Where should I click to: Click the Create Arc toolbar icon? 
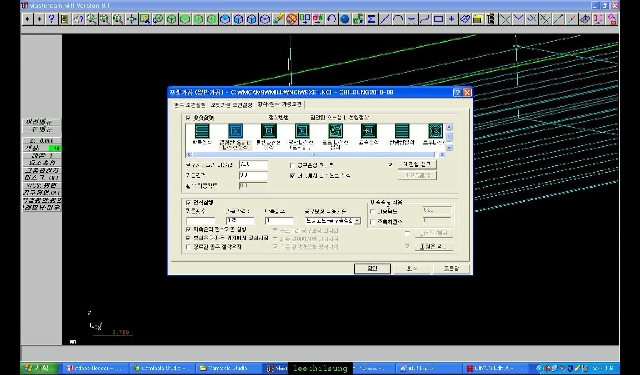click(x=398, y=19)
